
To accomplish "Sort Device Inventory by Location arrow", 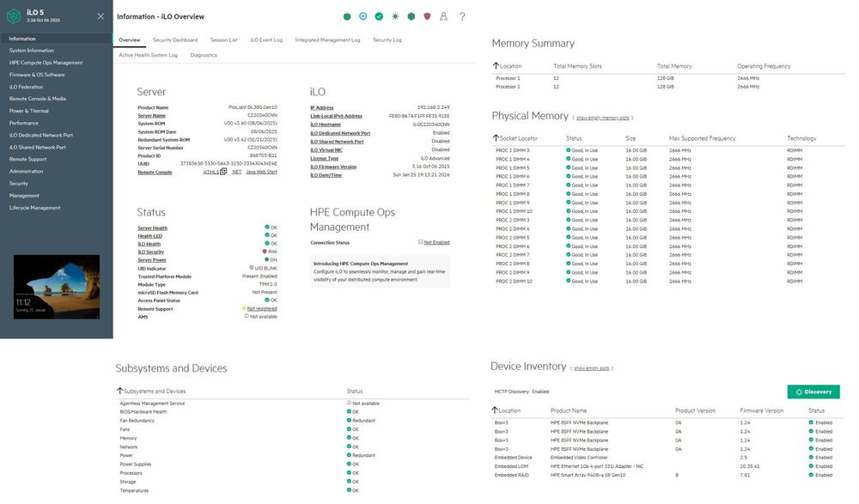I will pos(495,410).
